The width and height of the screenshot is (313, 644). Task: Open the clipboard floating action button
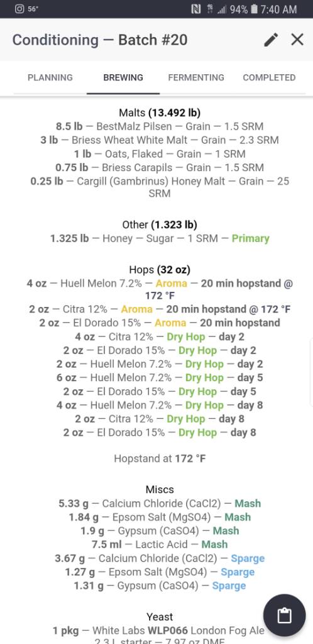pyautogui.click(x=284, y=615)
